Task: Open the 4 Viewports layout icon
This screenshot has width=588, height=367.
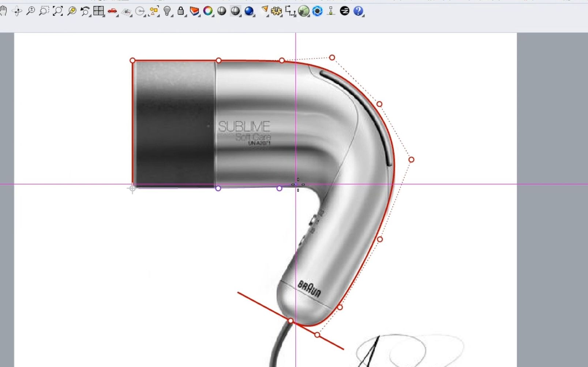Action: click(99, 11)
